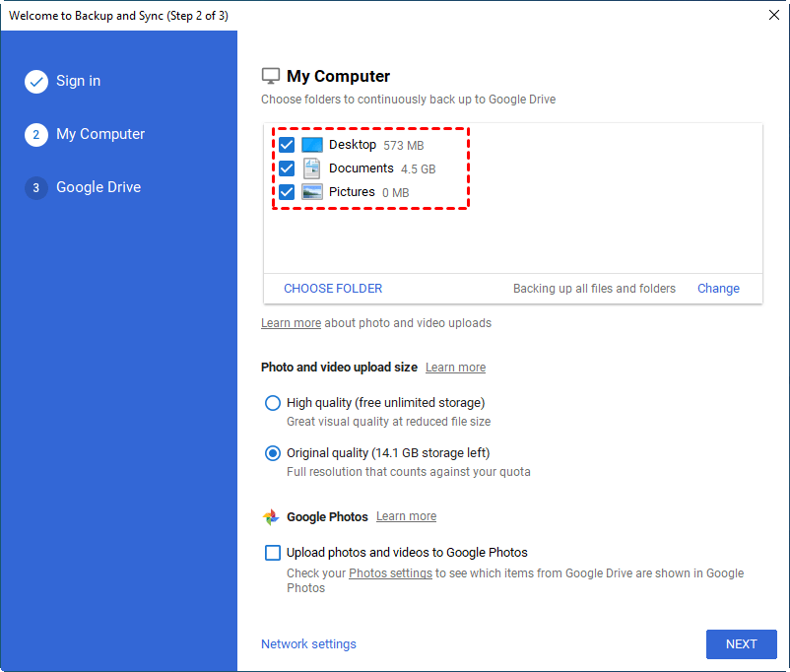Open Network settings link
790x672 pixels.
click(x=308, y=644)
